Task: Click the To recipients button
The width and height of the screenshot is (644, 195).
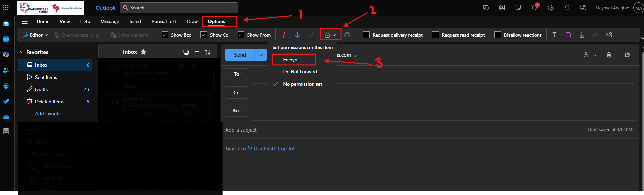Action: click(x=237, y=74)
